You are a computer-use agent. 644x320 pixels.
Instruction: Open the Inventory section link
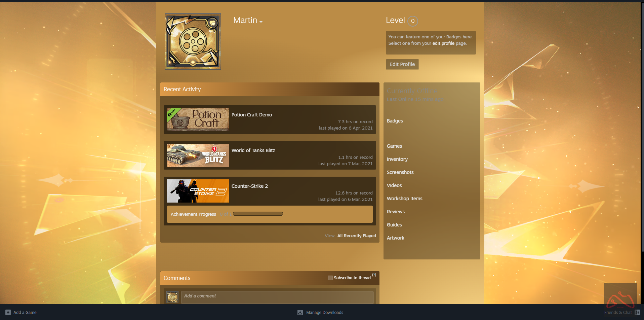click(397, 159)
